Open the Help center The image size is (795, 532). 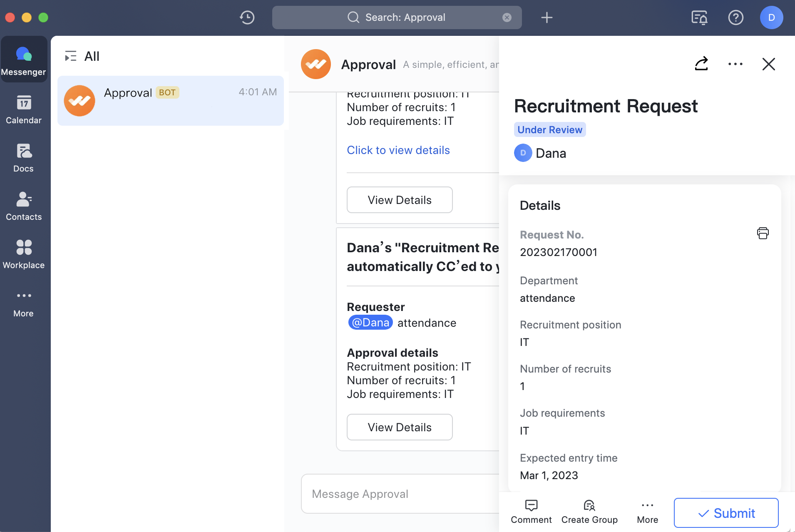tap(735, 17)
